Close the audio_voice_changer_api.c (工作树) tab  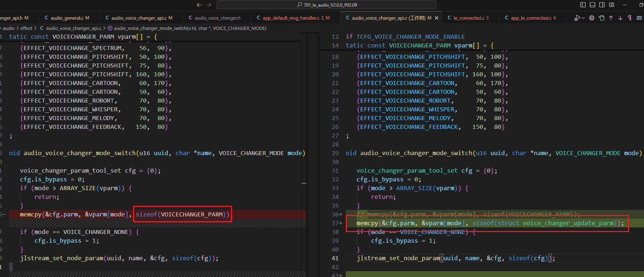[x=436, y=18]
